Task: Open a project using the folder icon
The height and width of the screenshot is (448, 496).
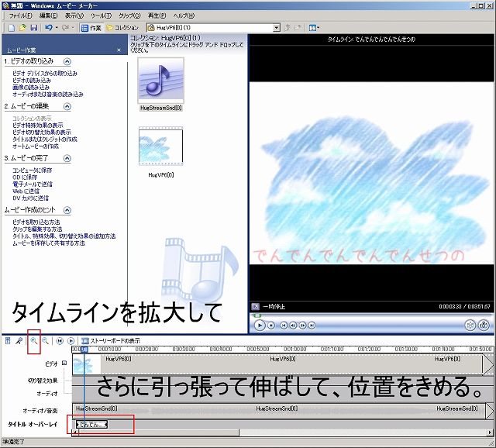Action: tap(22, 28)
